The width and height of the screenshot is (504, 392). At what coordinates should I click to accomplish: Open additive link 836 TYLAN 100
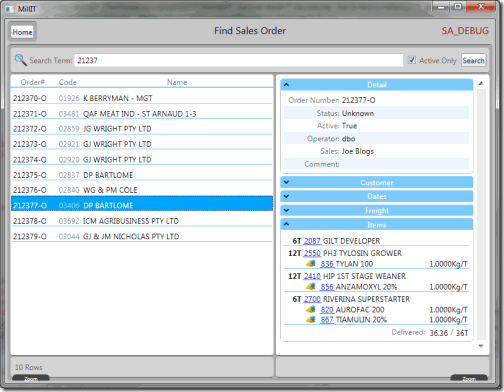[x=327, y=264]
